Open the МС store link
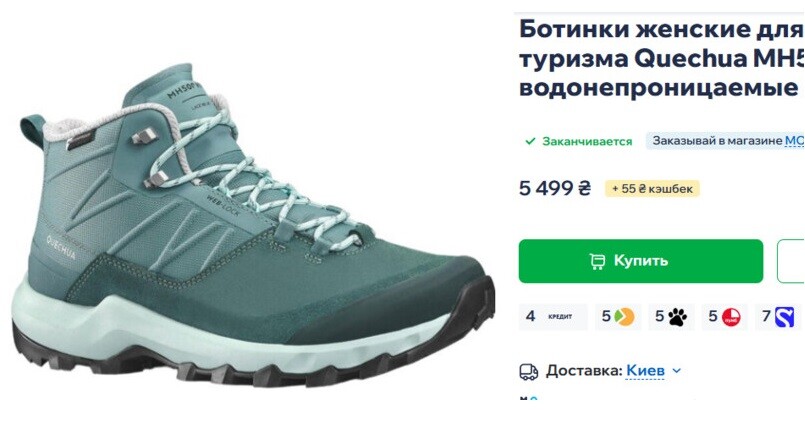805x421 pixels. pyautogui.click(x=794, y=141)
